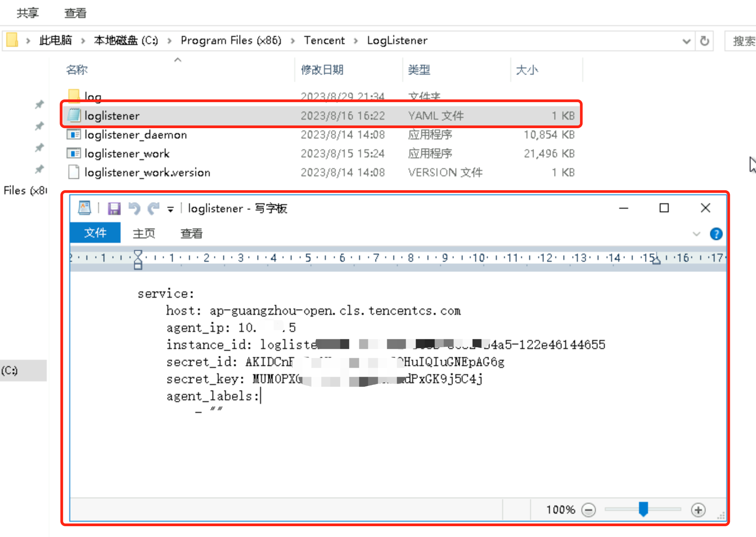
Task: Expand the chevron before 此电脑
Action: coord(28,41)
